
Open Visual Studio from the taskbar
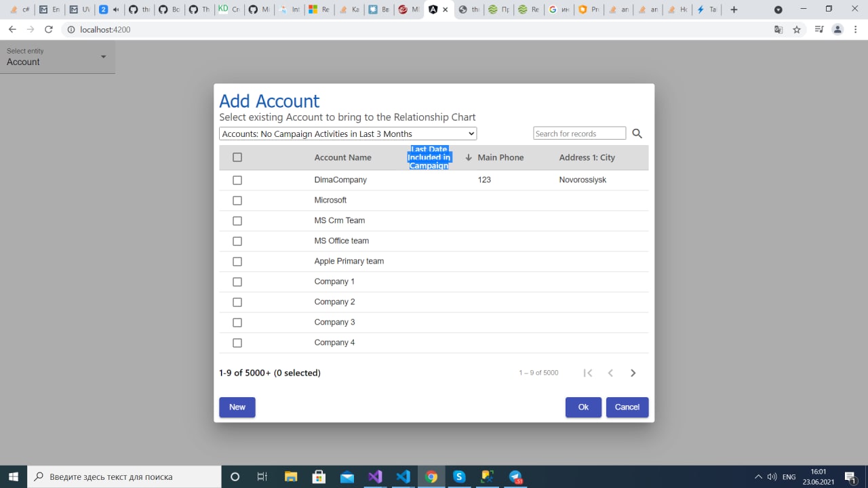click(x=375, y=476)
